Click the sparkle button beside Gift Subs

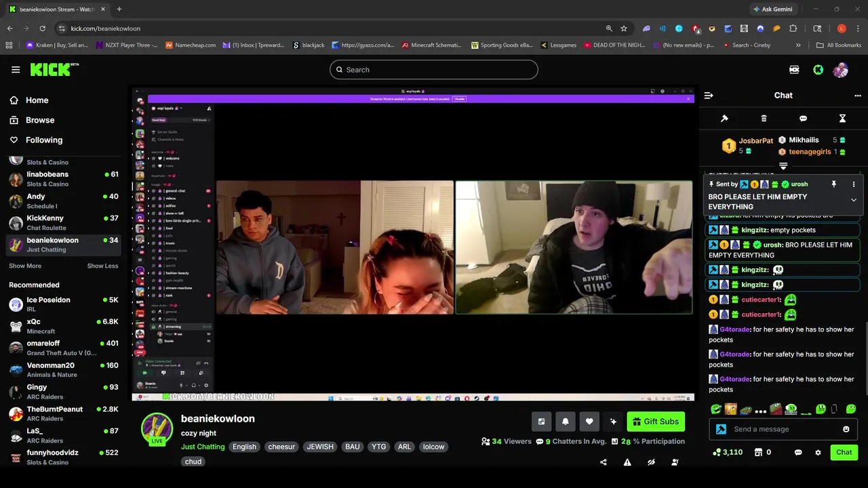613,422
